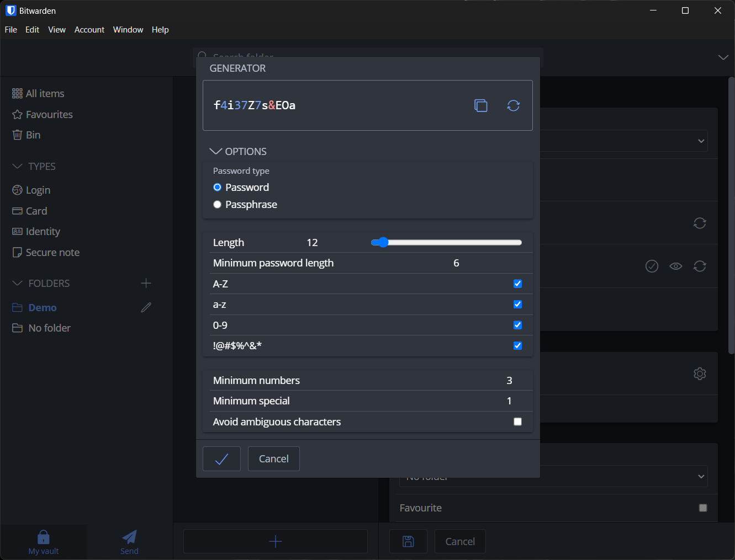The width and height of the screenshot is (735, 560).
Task: Uncheck the A-Z uppercase checkbox
Action: pyautogui.click(x=517, y=284)
